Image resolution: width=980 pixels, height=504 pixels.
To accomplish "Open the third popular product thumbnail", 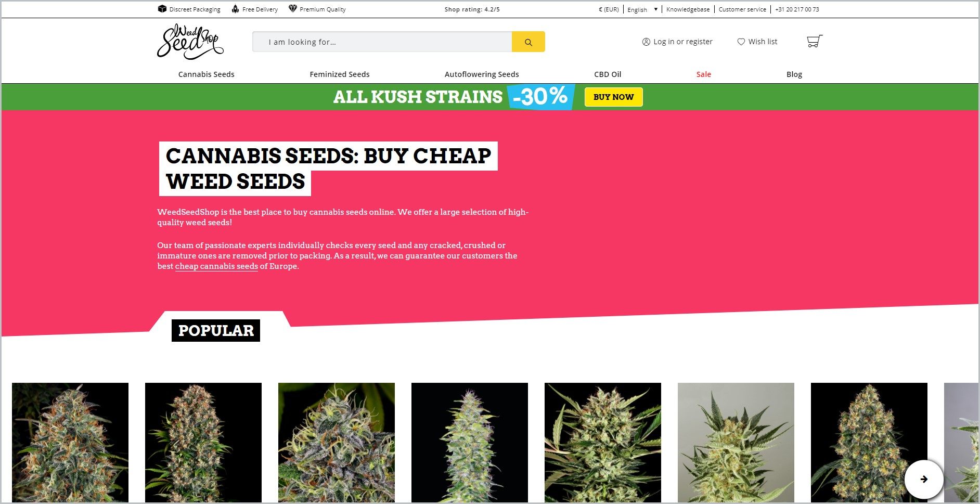I will tap(337, 443).
